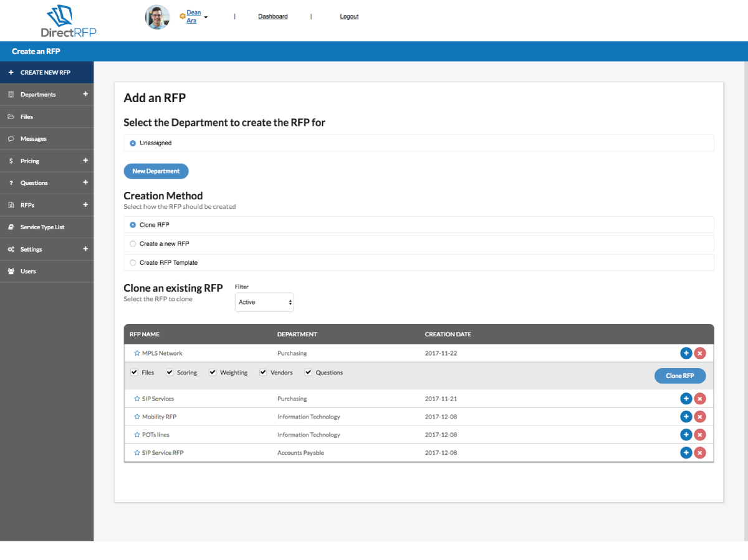Uncheck the Vendors checkbox
748x560 pixels.
[x=263, y=373]
